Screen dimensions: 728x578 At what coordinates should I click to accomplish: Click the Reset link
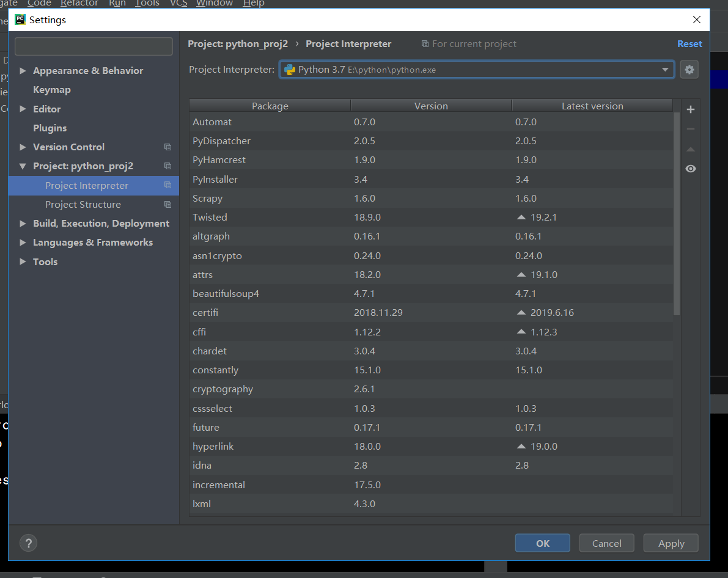click(689, 43)
